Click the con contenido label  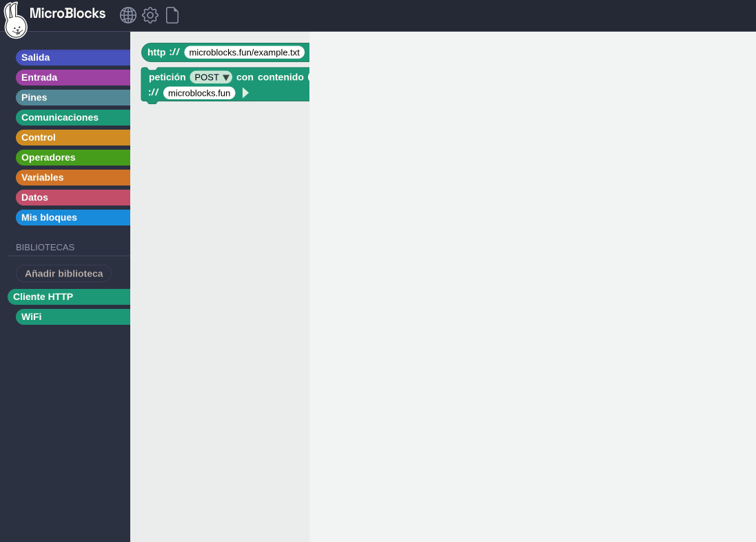pos(270,77)
